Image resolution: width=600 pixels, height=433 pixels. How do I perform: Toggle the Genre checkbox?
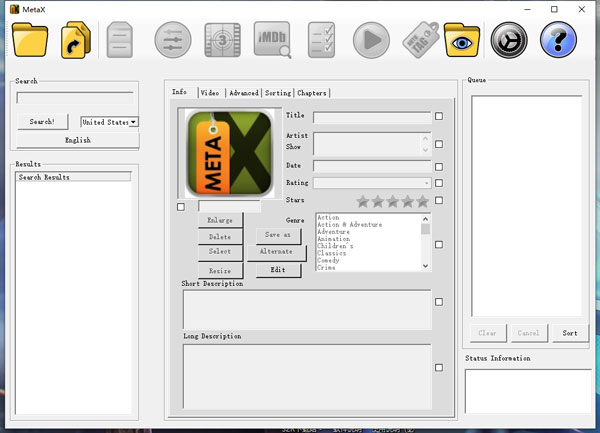pyautogui.click(x=439, y=244)
